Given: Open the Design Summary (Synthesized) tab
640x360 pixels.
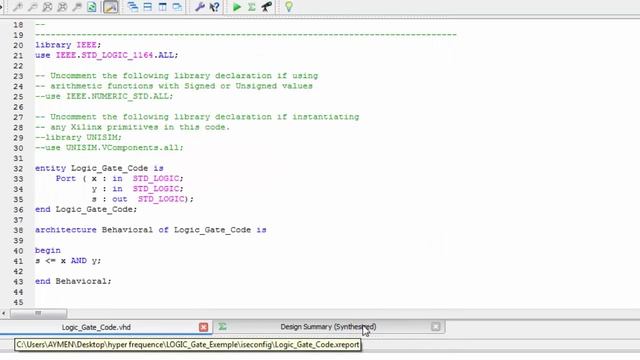Looking at the screenshot, I should (328, 327).
